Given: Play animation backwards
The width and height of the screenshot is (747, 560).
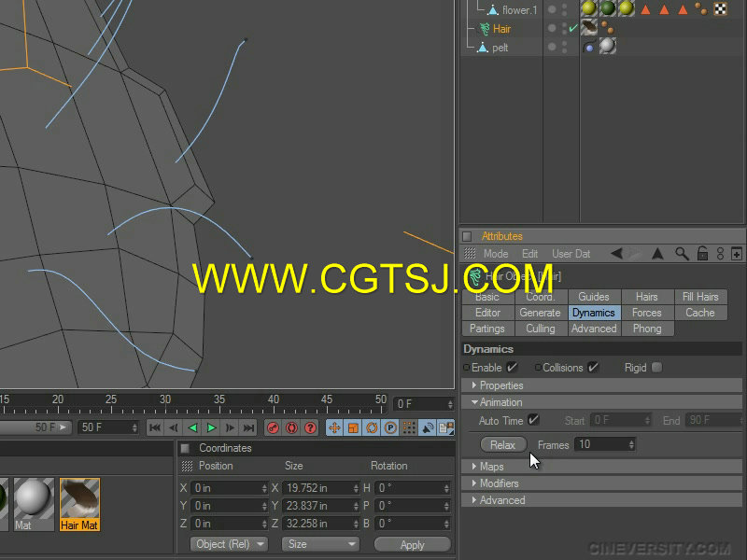Looking at the screenshot, I should tap(192, 427).
